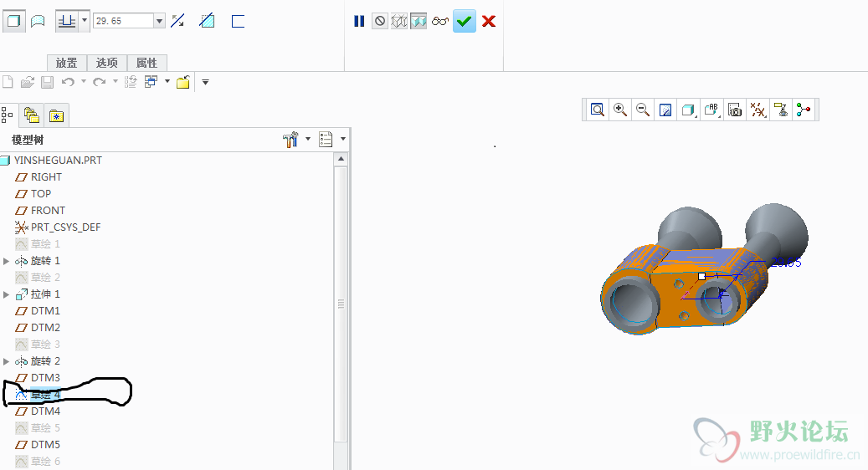Open the 放置 placement tab
The height and width of the screenshot is (470, 868).
tap(67, 63)
